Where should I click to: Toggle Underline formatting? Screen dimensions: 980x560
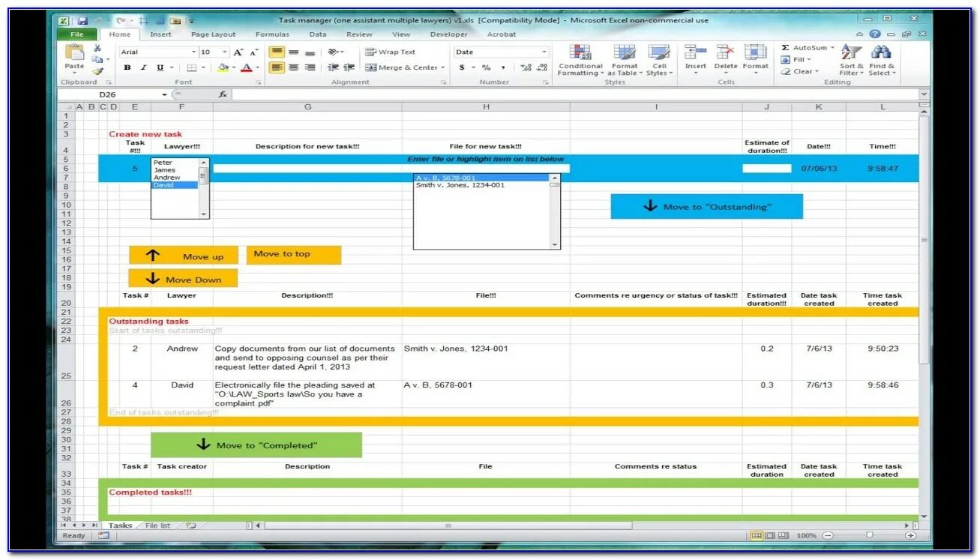click(x=160, y=67)
